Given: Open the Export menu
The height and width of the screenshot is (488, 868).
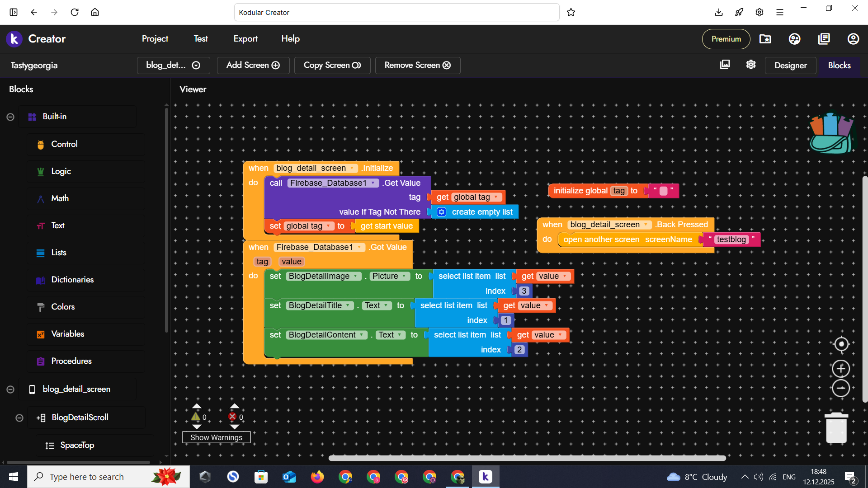Looking at the screenshot, I should tap(245, 39).
